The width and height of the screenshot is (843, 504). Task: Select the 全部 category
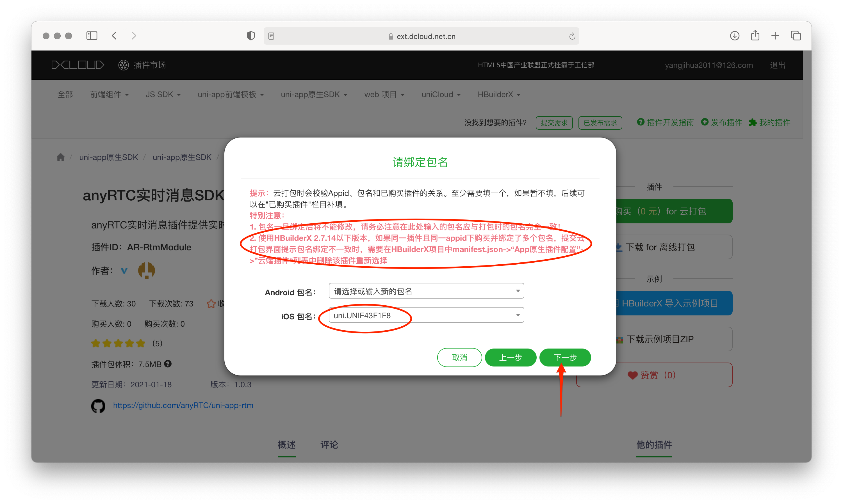65,94
